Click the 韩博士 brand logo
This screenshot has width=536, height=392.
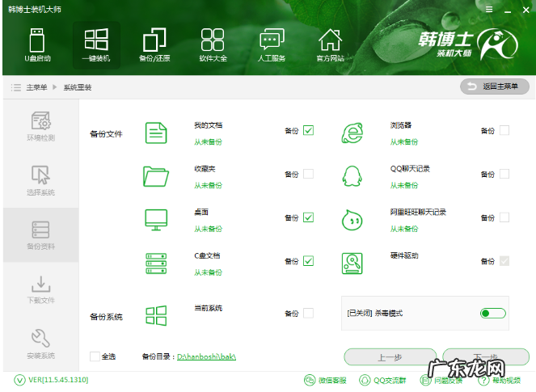pyautogui.click(x=468, y=44)
